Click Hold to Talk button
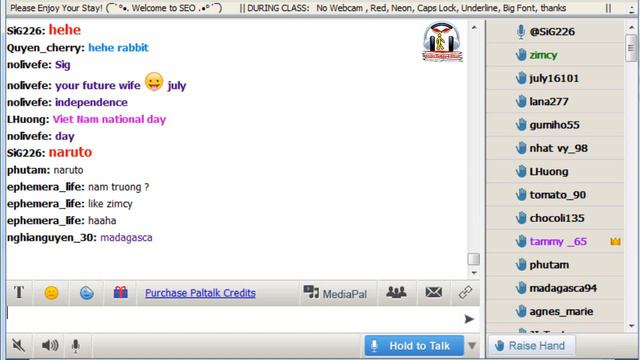The image size is (640, 360). (414, 346)
